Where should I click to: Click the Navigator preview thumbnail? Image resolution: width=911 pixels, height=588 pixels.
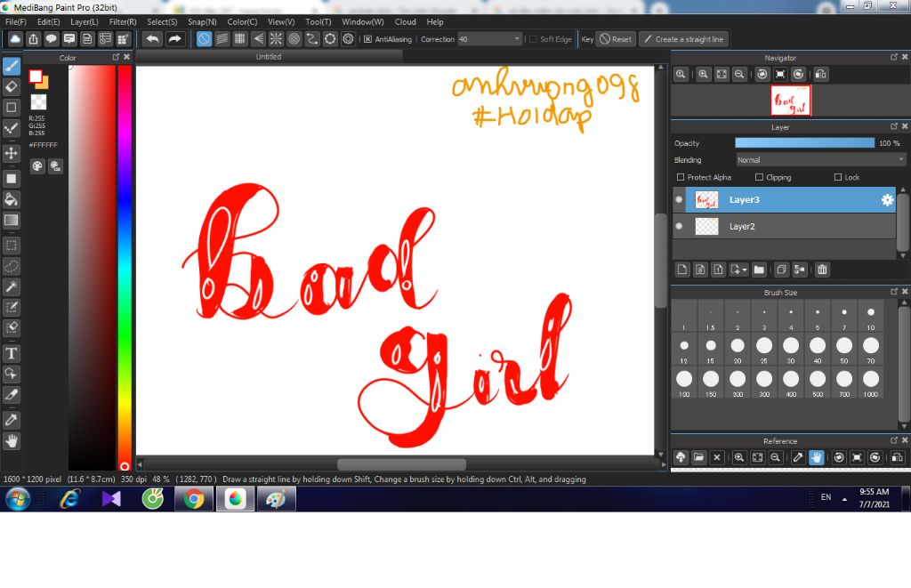click(x=790, y=101)
